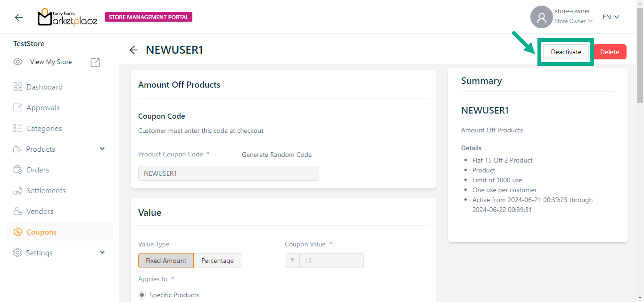Open store in new tab icon

tap(95, 62)
